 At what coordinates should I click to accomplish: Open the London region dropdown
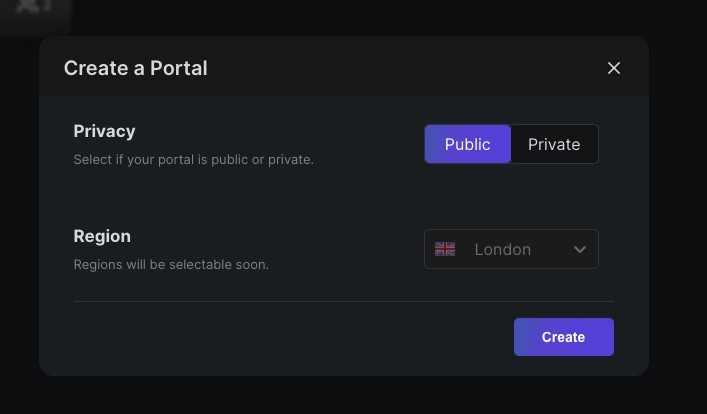(x=511, y=249)
